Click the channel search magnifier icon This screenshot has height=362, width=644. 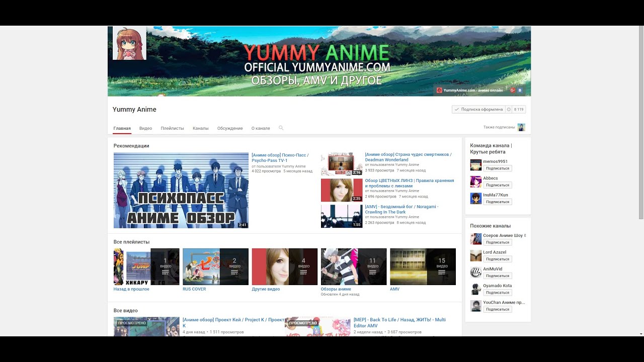pos(281,128)
